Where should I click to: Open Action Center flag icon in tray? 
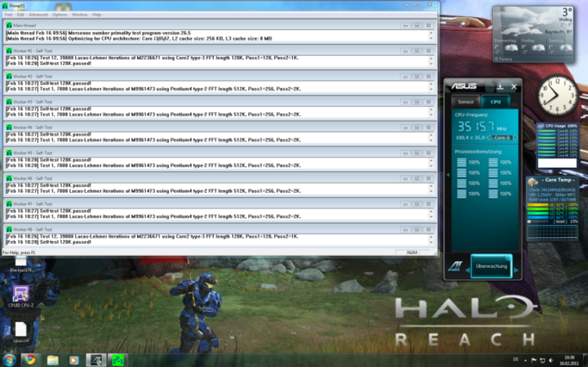[534, 360]
